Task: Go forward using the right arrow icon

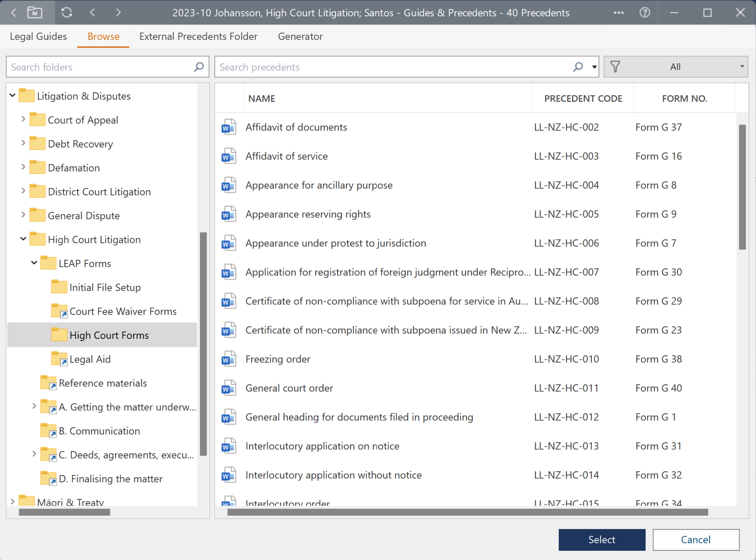Action: 118,13
